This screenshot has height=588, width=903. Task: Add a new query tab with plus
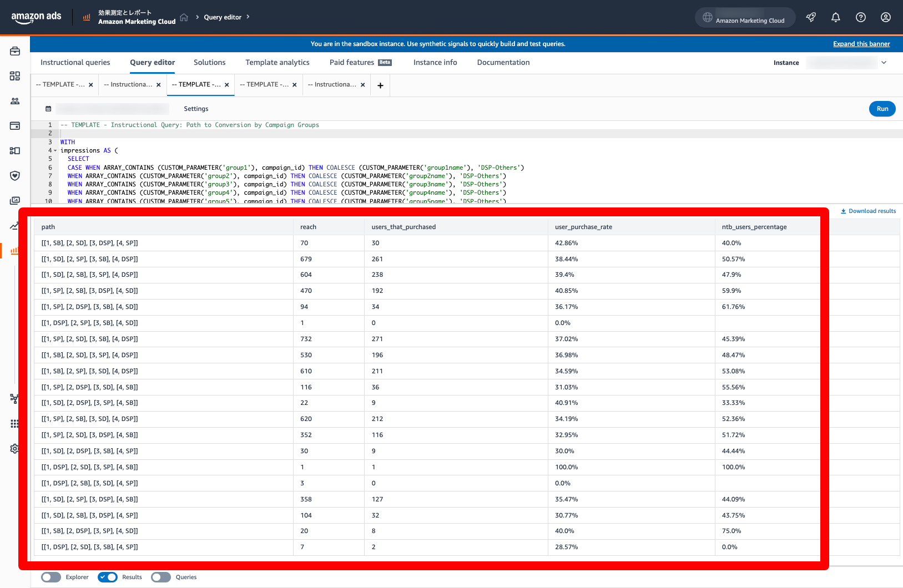pyautogui.click(x=380, y=85)
